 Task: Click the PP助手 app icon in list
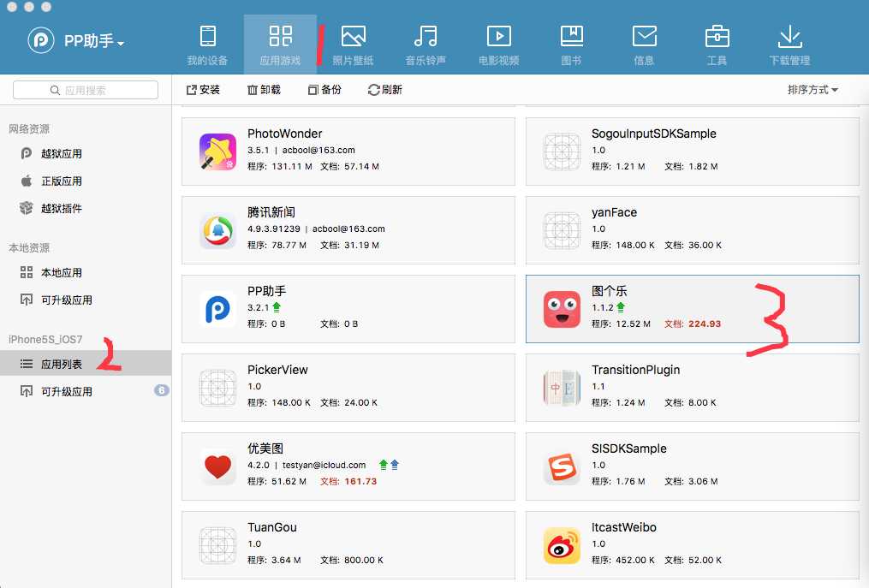[x=217, y=309]
